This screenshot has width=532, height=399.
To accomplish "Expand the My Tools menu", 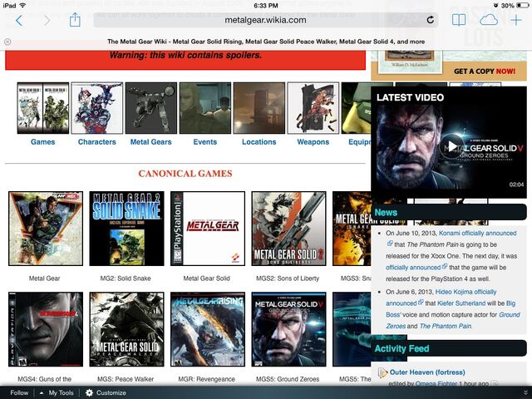I will tap(57, 392).
